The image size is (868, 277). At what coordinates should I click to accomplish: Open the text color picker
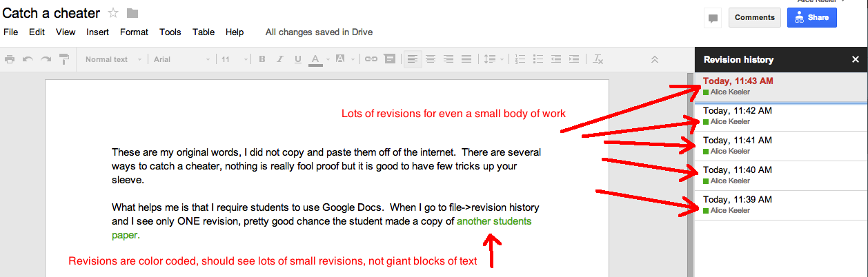tap(319, 59)
